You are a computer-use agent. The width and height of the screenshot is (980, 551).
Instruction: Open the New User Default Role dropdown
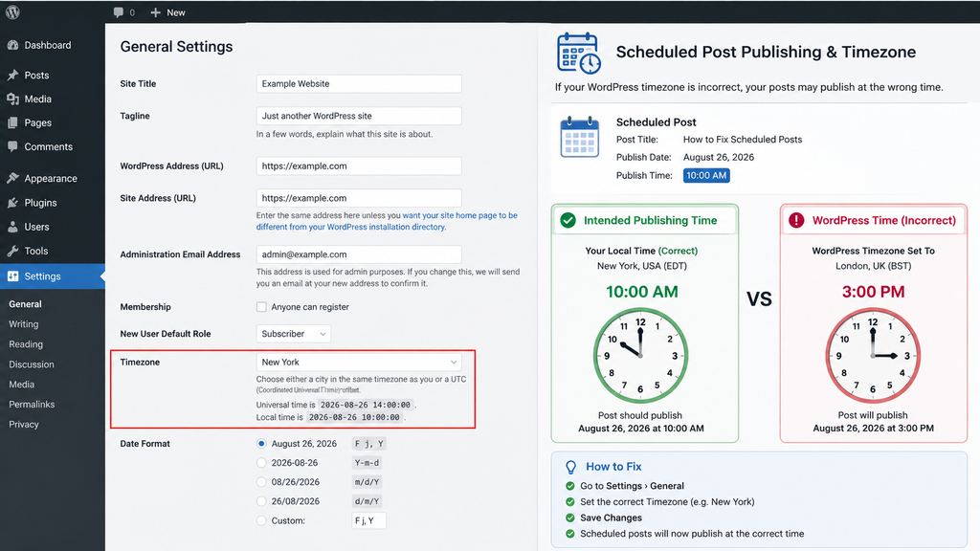[293, 334]
